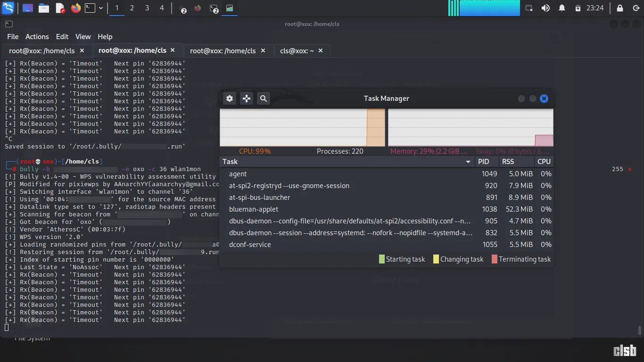Click the Kali applications menu icon
The image size is (644, 362).
(x=8, y=8)
